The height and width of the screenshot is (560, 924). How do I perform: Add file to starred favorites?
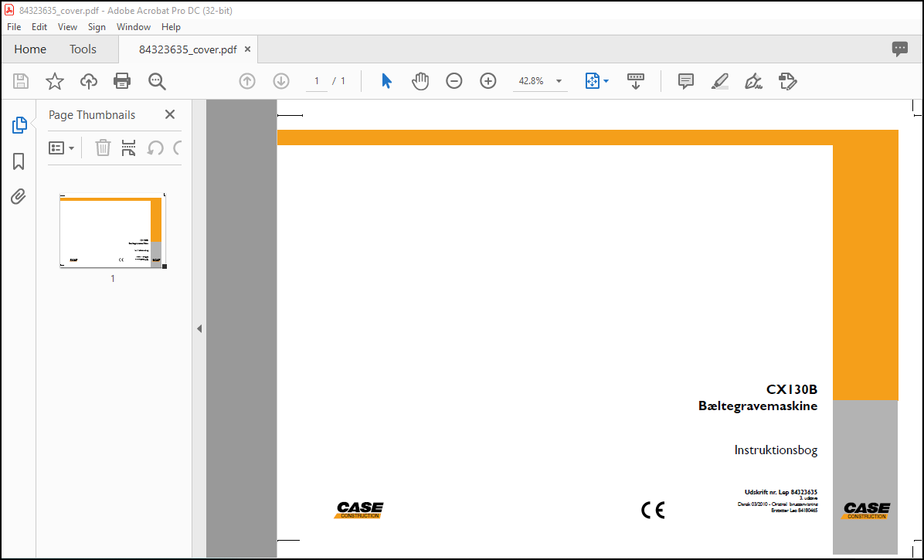coord(55,81)
